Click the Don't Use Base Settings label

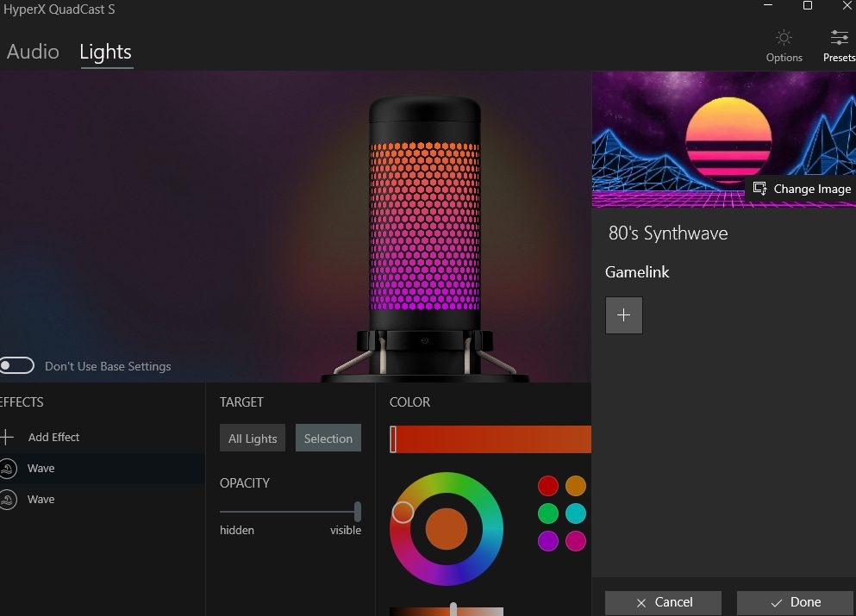[108, 367]
